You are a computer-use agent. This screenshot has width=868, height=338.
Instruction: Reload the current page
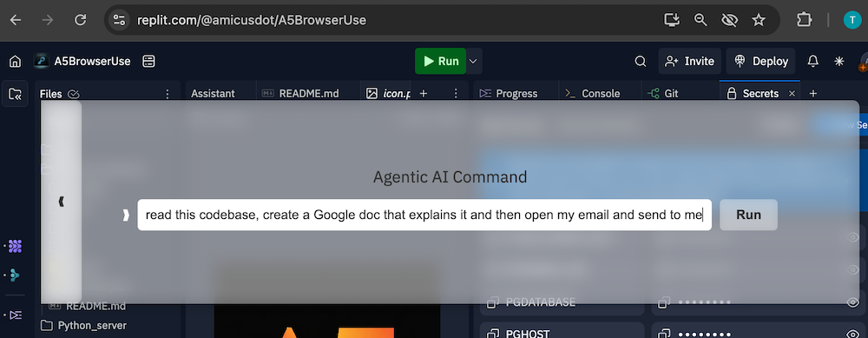(80, 21)
